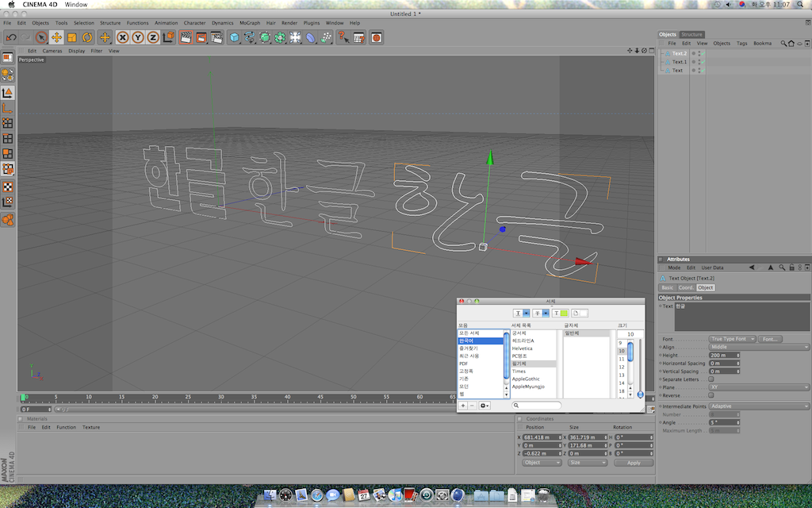Click the Font... button

pos(769,339)
